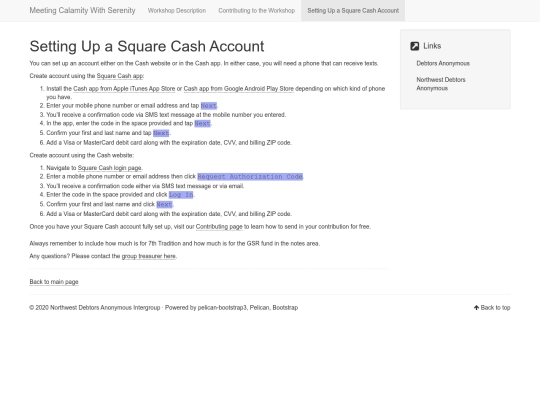Select Setting Up a Square Cash Account tab
This screenshot has height=405, width=540.
[x=353, y=11]
